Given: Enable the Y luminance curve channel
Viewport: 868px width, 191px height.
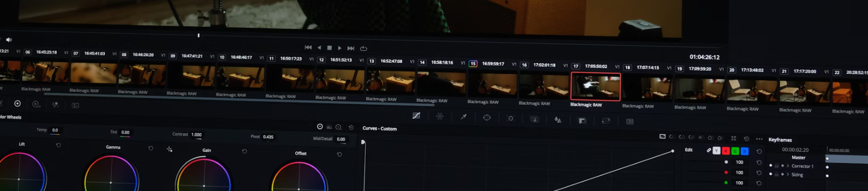Looking at the screenshot, I should point(717,151).
